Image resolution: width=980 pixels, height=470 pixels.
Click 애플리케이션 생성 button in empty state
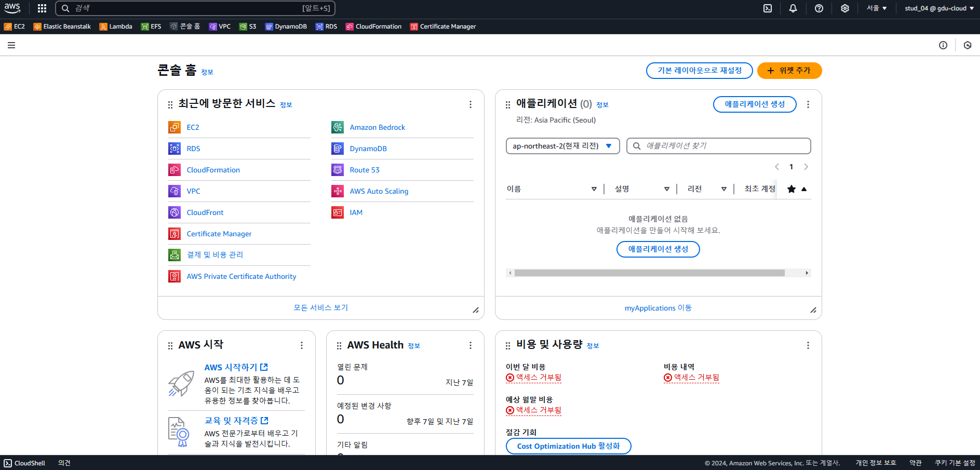click(658, 249)
